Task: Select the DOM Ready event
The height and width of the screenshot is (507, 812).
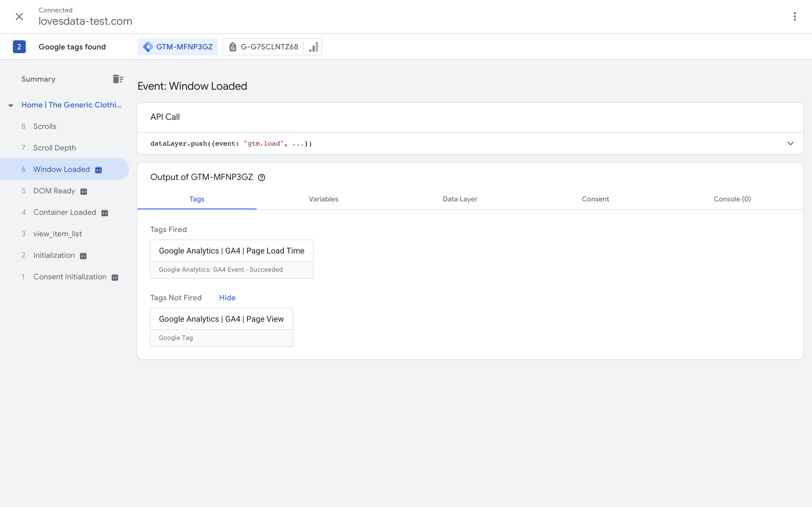Action: tap(54, 191)
